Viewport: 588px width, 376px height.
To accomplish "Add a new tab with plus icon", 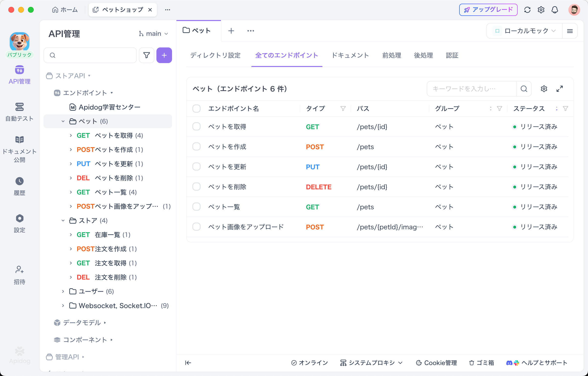I will [231, 31].
